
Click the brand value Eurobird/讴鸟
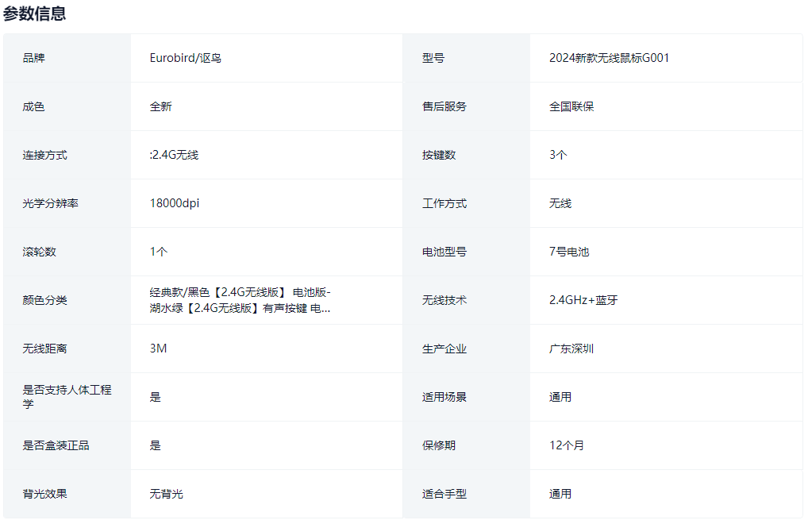(x=185, y=58)
